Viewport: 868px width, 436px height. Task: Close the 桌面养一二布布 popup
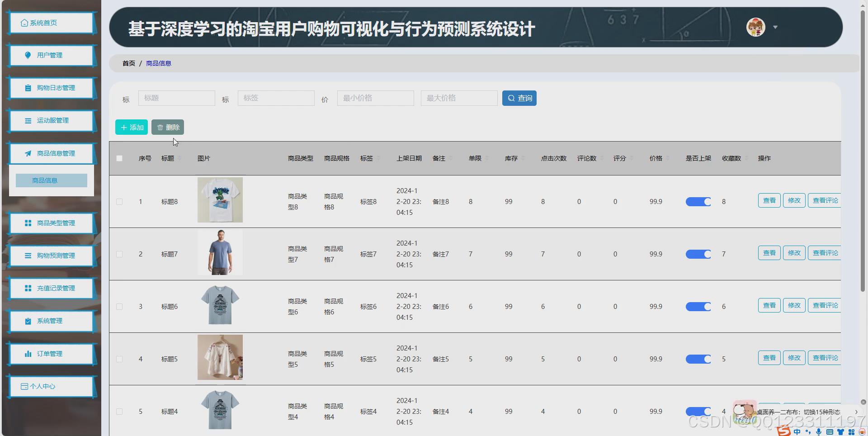coord(863,402)
